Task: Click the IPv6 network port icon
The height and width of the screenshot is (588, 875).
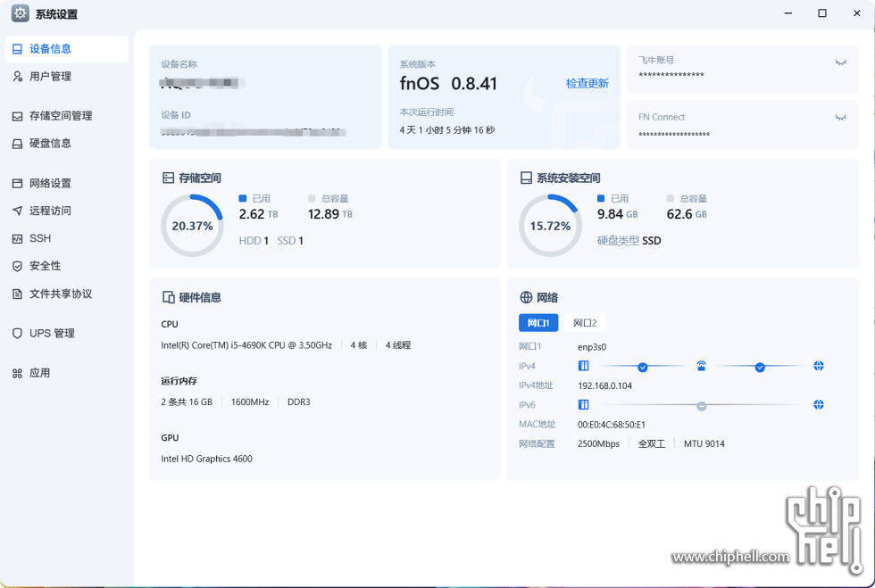Action: point(583,404)
